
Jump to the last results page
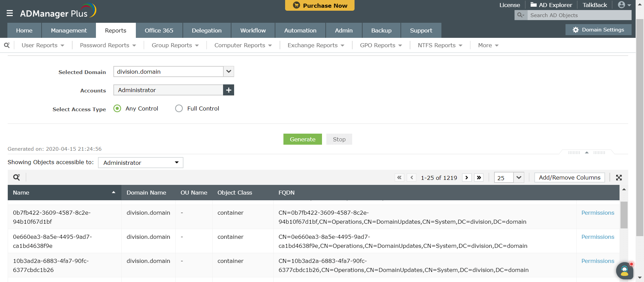tap(479, 178)
